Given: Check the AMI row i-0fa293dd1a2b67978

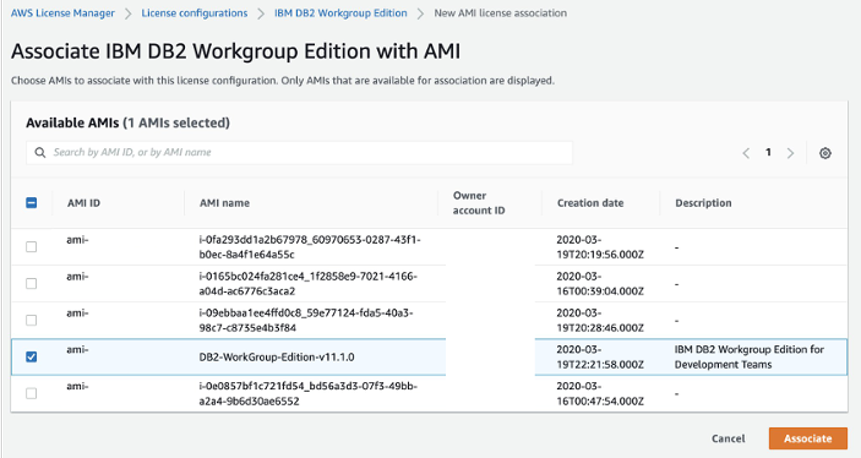Looking at the screenshot, I should coord(31,247).
